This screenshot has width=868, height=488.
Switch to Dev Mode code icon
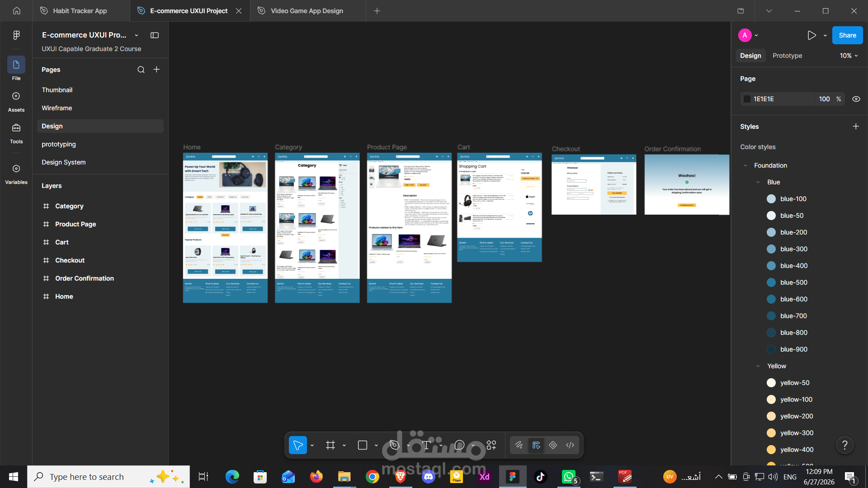[570, 445]
